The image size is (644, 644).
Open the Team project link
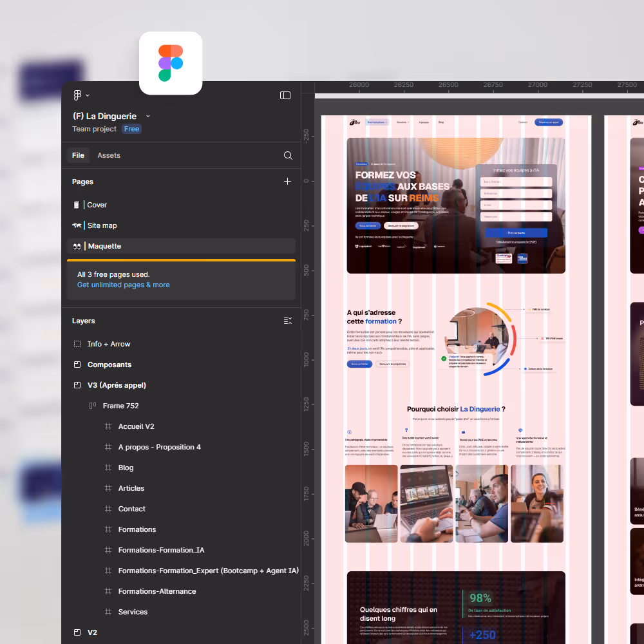tap(95, 129)
